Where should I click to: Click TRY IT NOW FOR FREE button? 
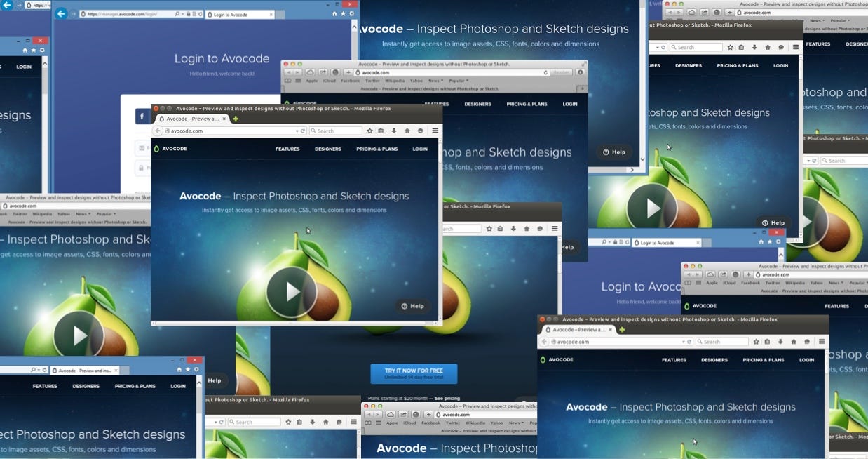pos(414,373)
